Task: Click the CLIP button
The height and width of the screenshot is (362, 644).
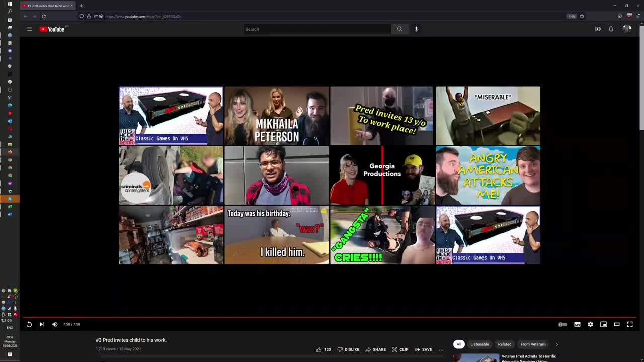Action: (x=400, y=349)
